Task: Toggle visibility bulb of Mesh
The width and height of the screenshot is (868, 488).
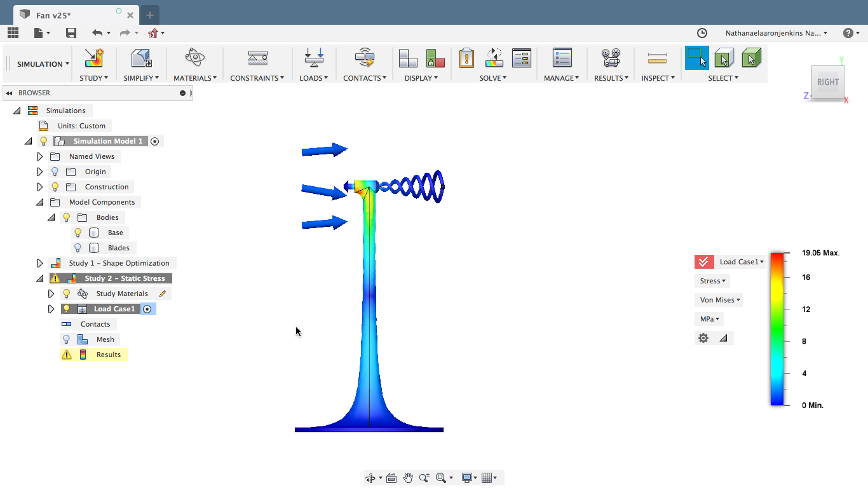Action: [x=67, y=339]
